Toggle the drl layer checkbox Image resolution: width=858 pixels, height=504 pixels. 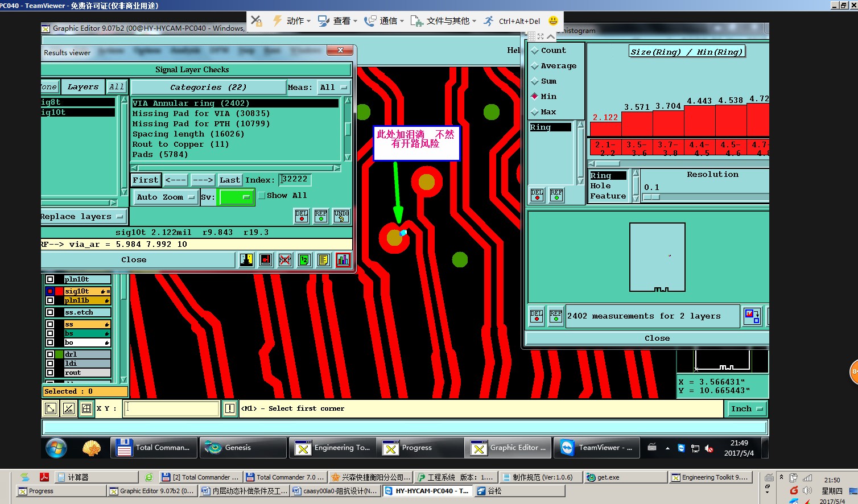50,354
